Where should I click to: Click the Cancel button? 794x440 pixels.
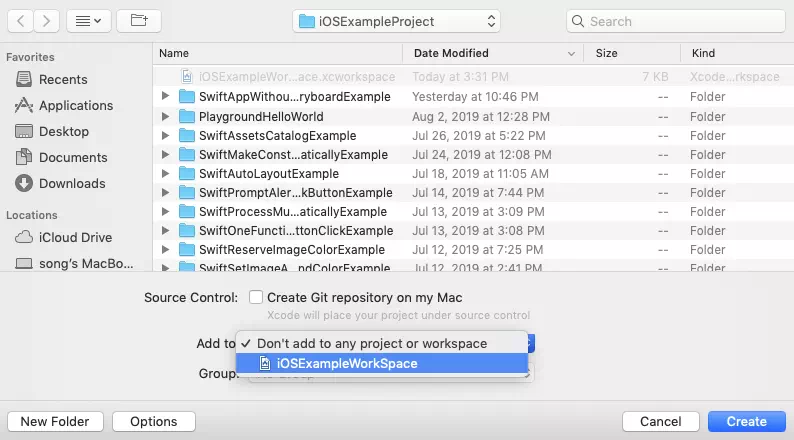pos(661,421)
